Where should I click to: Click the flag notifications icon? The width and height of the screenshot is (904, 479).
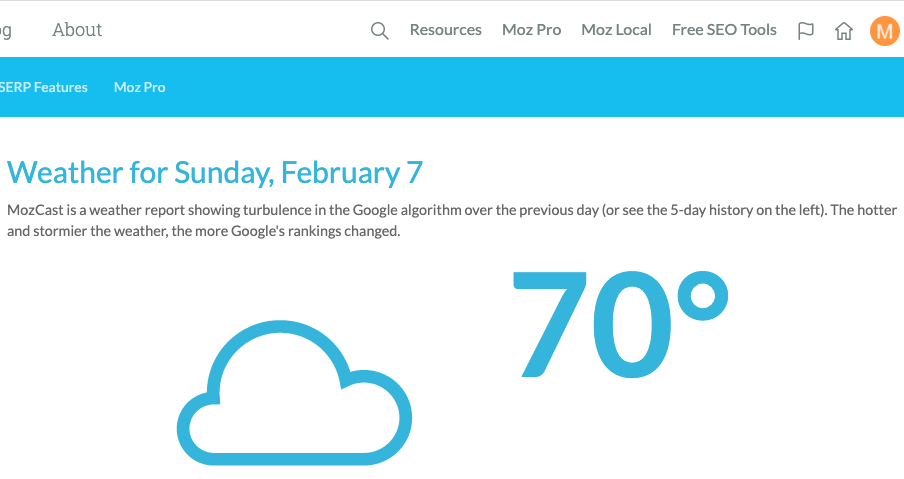point(805,31)
